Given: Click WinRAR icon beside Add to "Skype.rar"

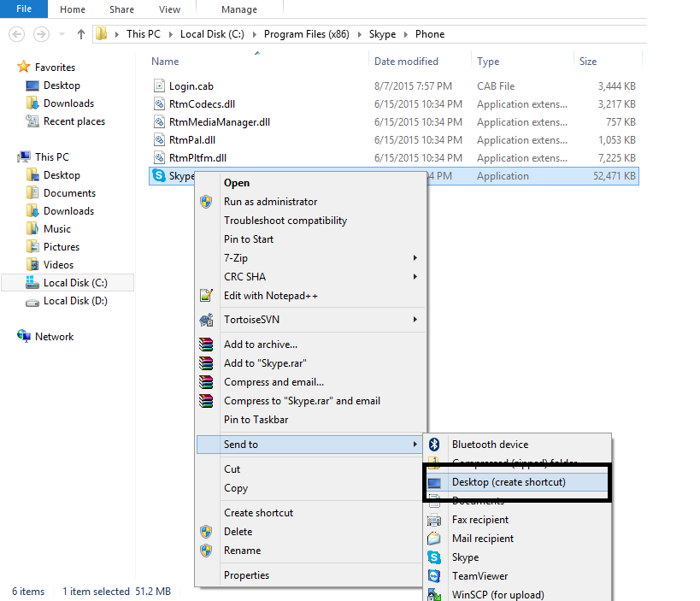Looking at the screenshot, I should tap(206, 363).
